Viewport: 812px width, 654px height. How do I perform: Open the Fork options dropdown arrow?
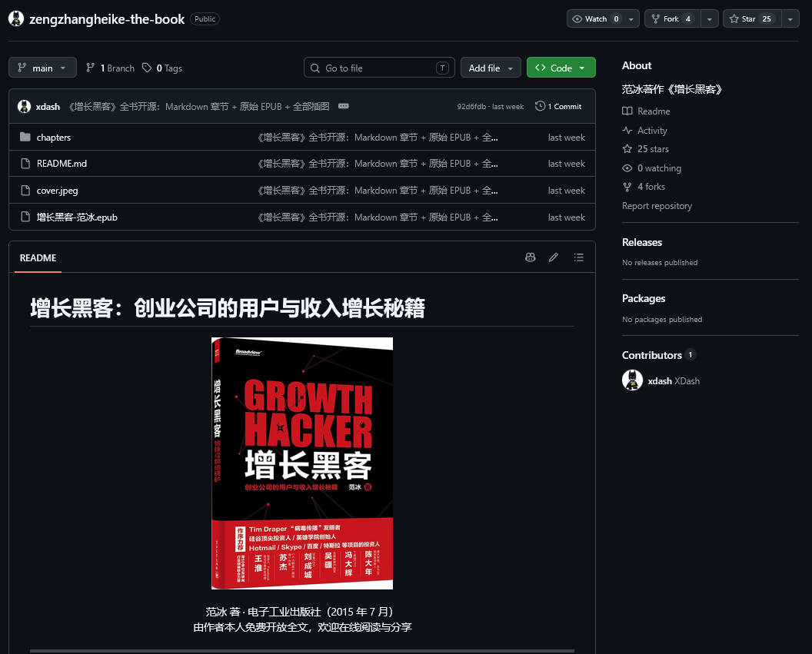pyautogui.click(x=710, y=18)
